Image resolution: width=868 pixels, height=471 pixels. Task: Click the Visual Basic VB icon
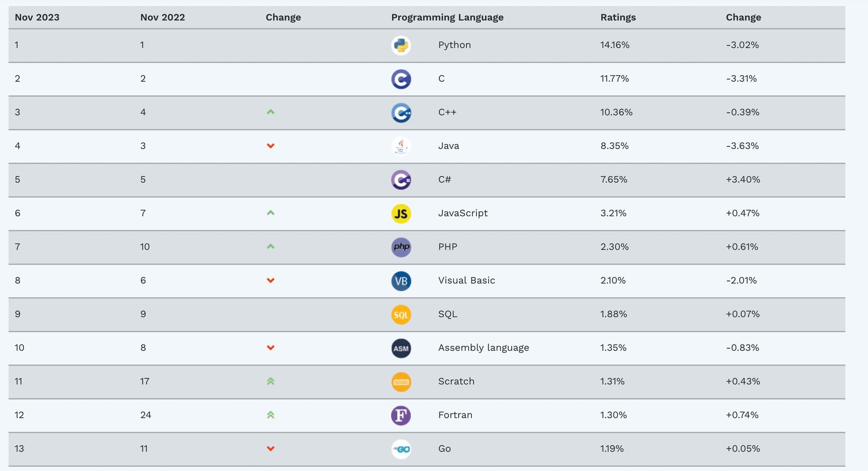(x=401, y=281)
